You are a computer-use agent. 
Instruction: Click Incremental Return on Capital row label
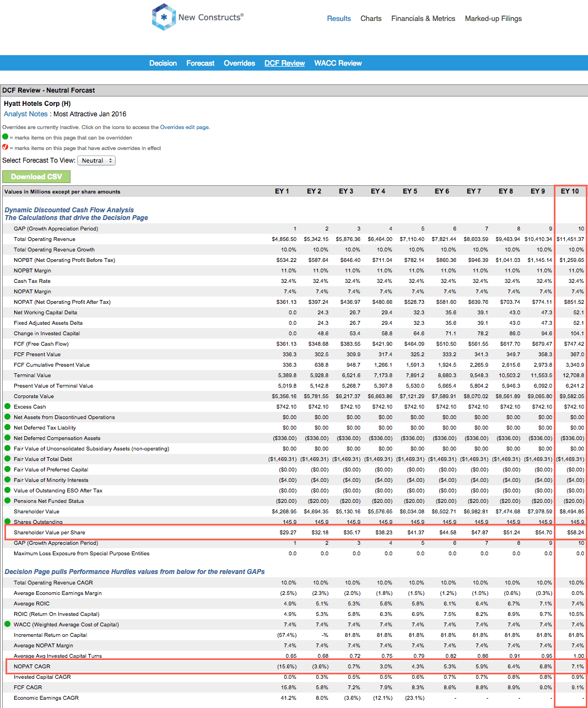[50, 635]
